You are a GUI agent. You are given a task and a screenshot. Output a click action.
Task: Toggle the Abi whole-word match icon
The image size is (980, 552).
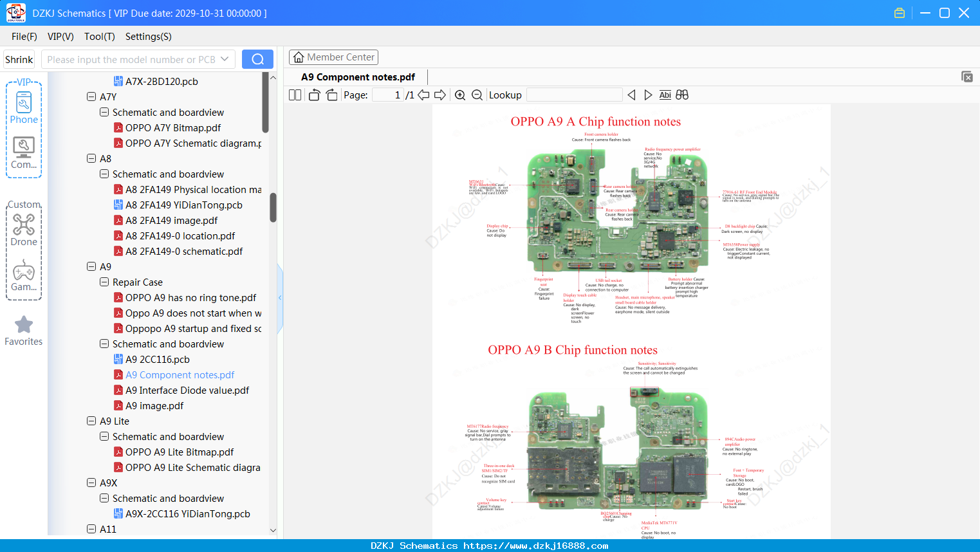[665, 95]
